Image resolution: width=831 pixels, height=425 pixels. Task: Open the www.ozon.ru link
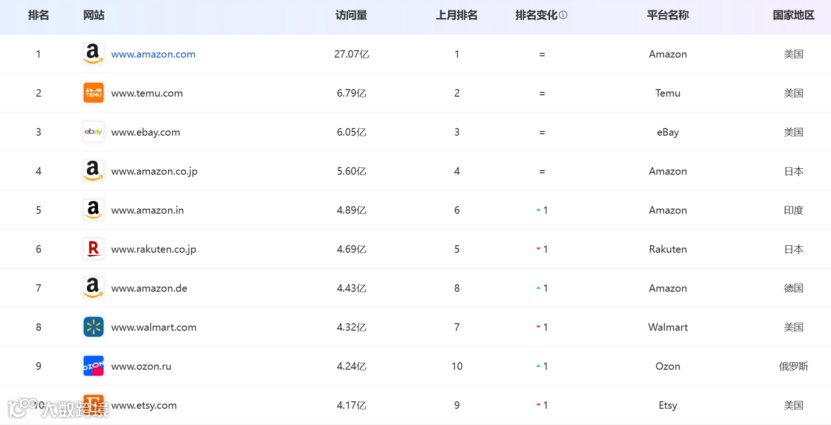(x=141, y=366)
